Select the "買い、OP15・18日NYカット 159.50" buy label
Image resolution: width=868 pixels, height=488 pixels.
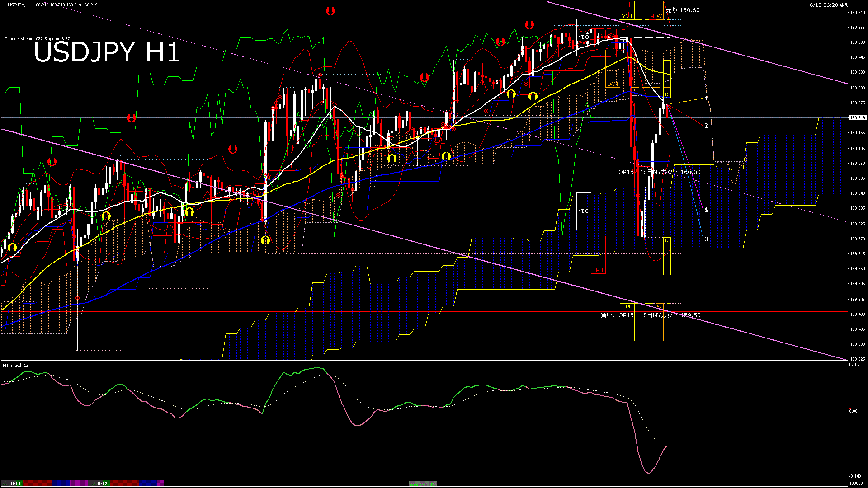651,315
